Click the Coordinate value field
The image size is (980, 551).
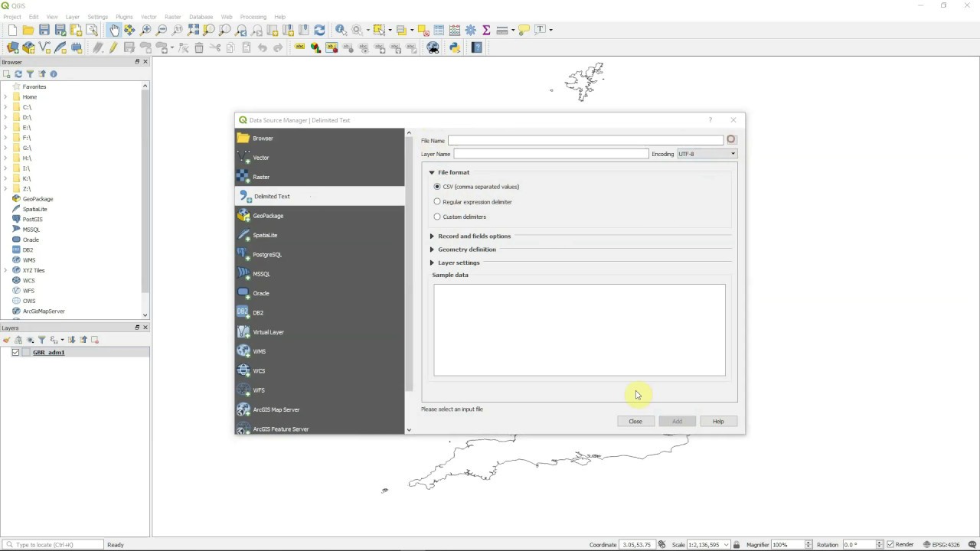637,545
